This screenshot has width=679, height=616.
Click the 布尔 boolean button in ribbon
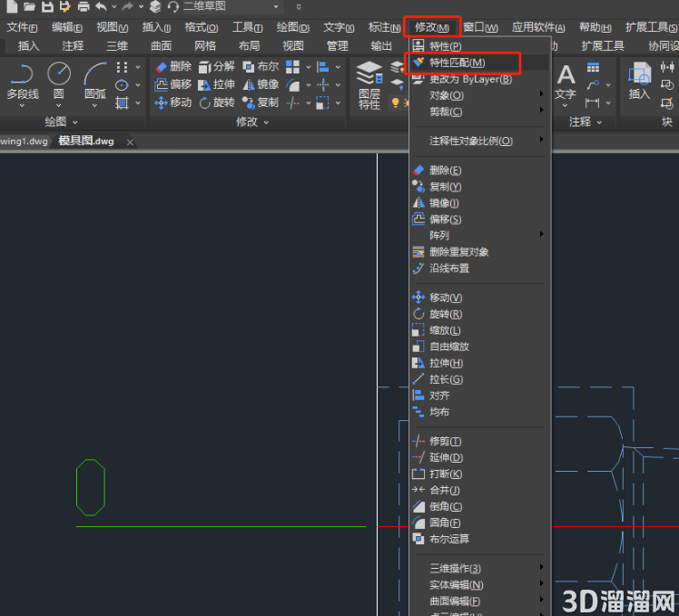click(x=261, y=66)
